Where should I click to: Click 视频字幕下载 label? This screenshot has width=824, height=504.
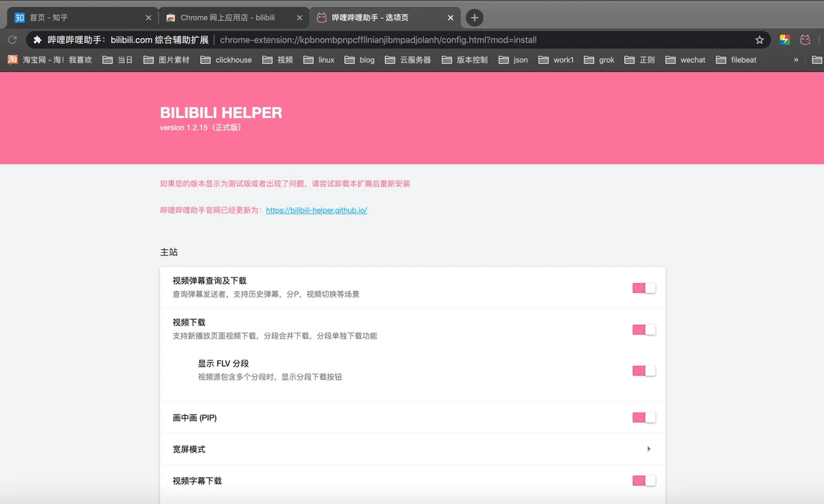[197, 481]
